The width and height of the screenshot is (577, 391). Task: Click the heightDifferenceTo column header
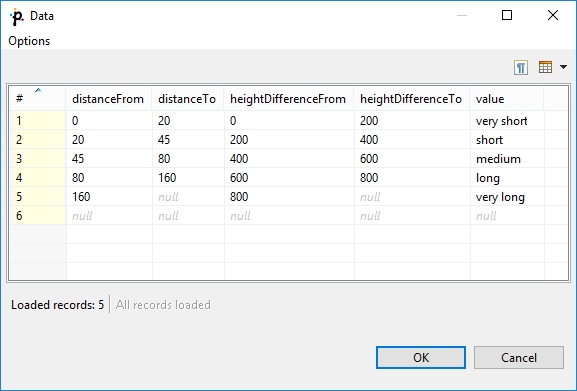411,99
